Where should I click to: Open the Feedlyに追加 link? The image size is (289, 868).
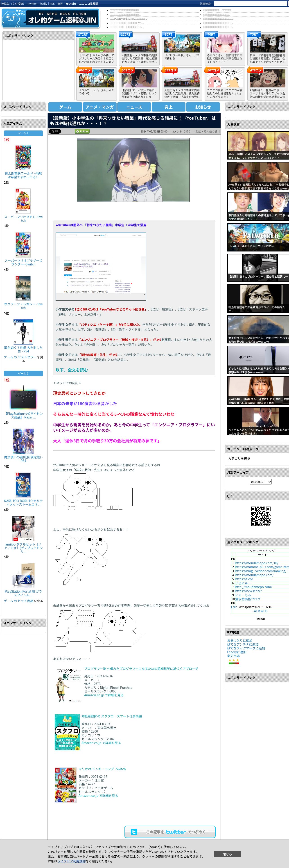(x=237, y=652)
